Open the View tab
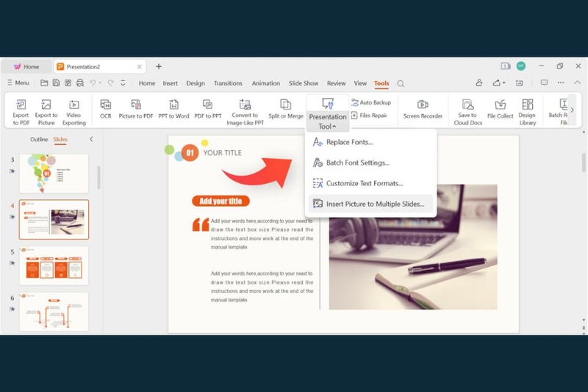Image resolution: width=588 pixels, height=392 pixels. tap(360, 83)
